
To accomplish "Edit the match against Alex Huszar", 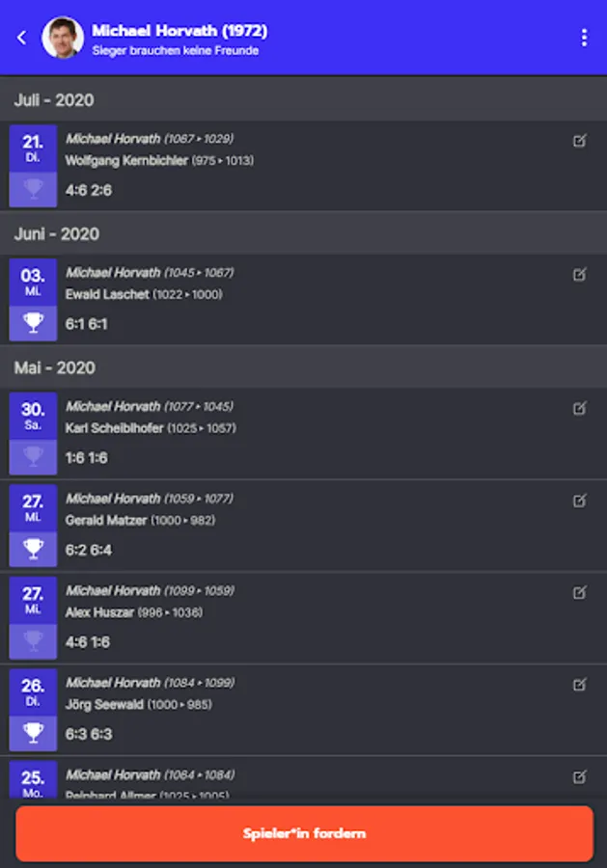I will [x=579, y=593].
